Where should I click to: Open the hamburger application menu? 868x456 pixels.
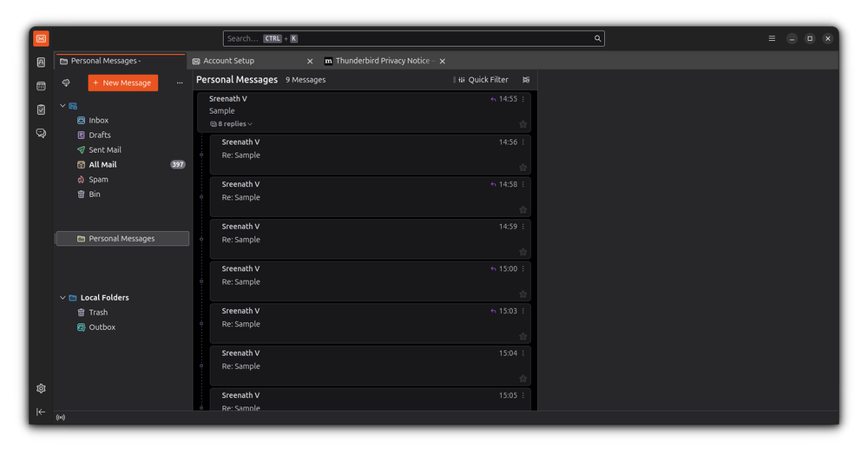click(x=772, y=38)
